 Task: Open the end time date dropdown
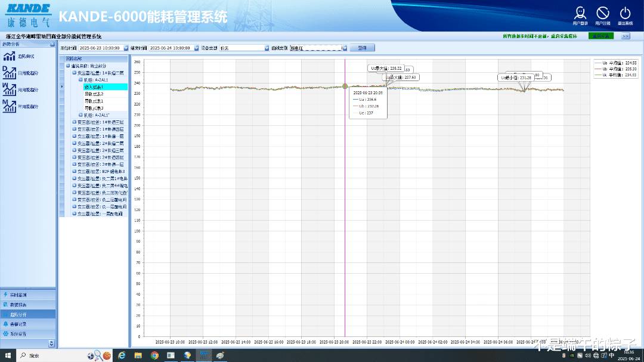pos(196,48)
